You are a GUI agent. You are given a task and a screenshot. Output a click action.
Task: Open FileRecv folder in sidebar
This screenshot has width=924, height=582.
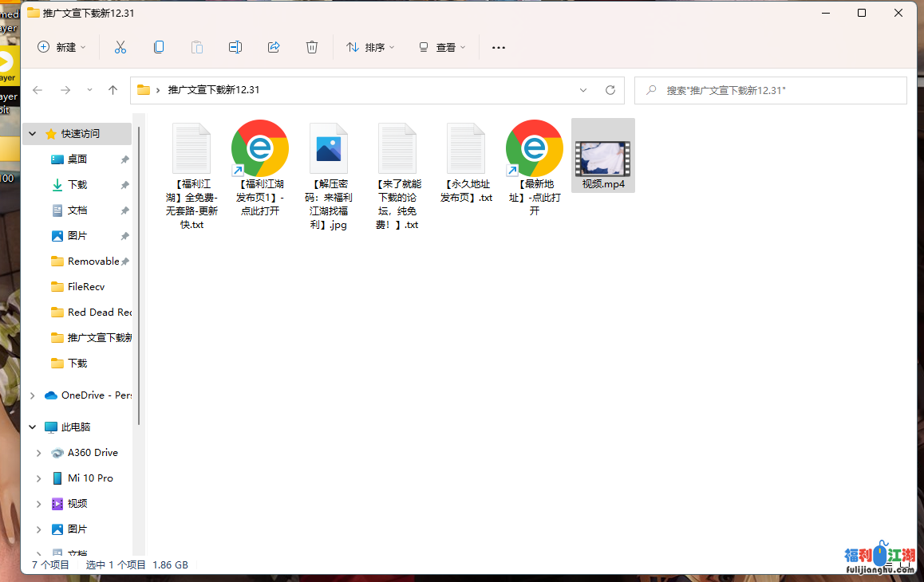coord(85,287)
